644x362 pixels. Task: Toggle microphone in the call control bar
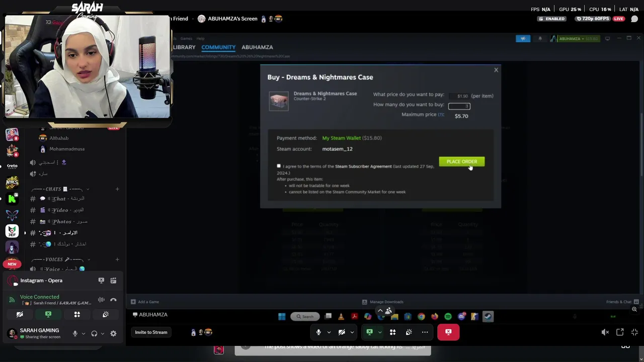tap(318, 332)
